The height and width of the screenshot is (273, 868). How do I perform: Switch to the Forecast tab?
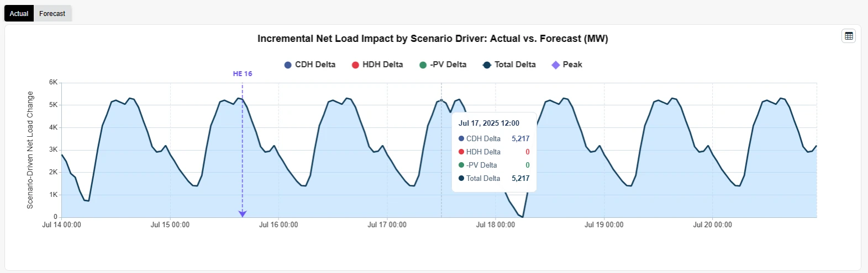point(52,13)
